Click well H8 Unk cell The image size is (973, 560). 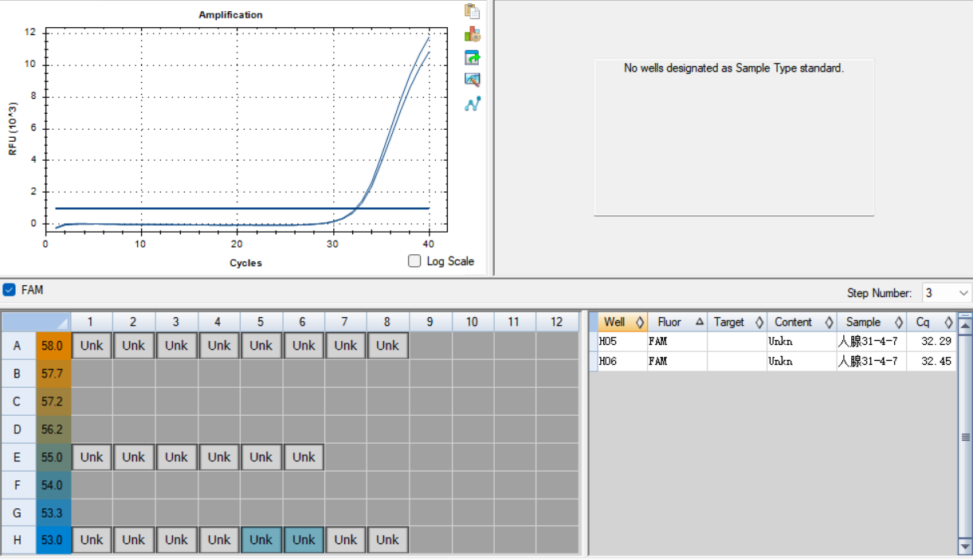point(388,539)
